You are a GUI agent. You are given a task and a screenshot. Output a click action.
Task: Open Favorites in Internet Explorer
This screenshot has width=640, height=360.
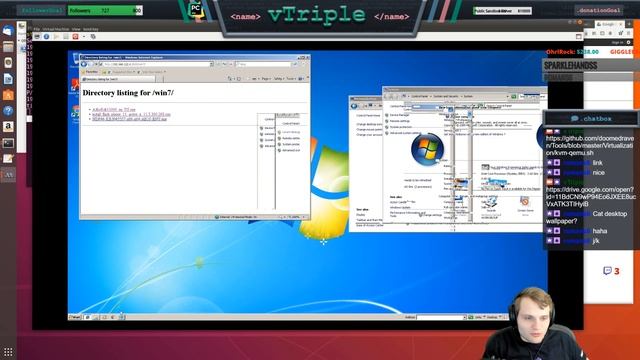point(89,72)
